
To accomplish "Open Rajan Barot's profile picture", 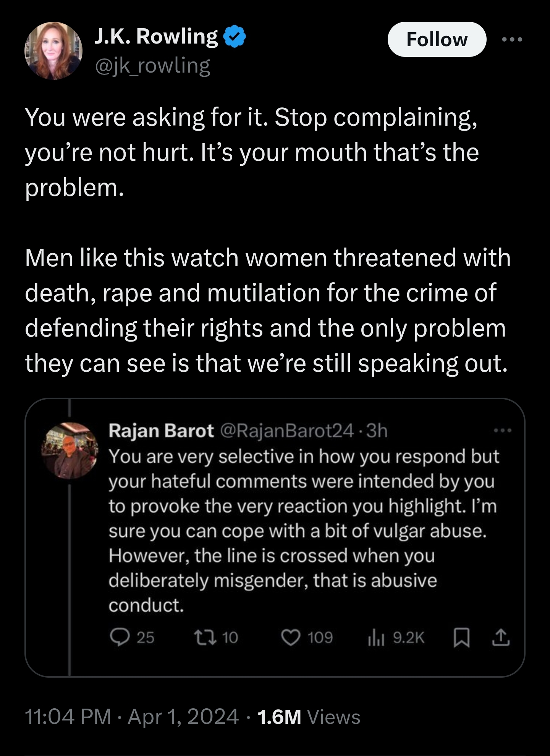I will point(70,451).
